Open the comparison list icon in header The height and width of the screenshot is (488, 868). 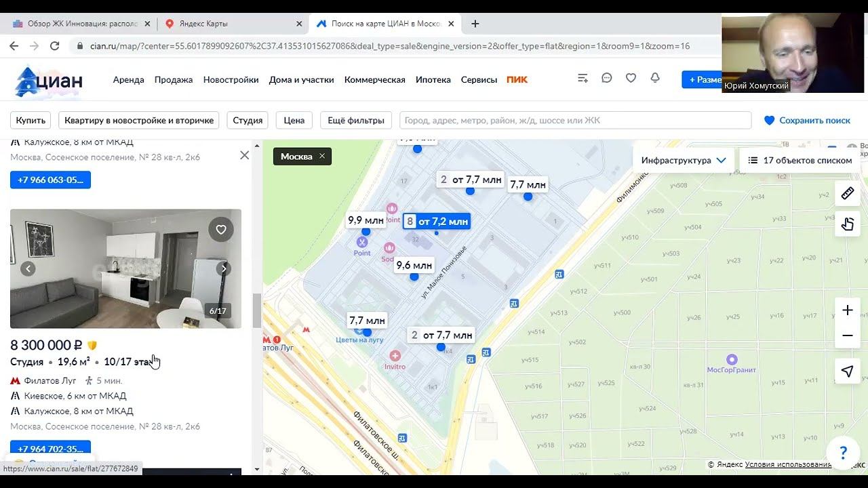[583, 79]
